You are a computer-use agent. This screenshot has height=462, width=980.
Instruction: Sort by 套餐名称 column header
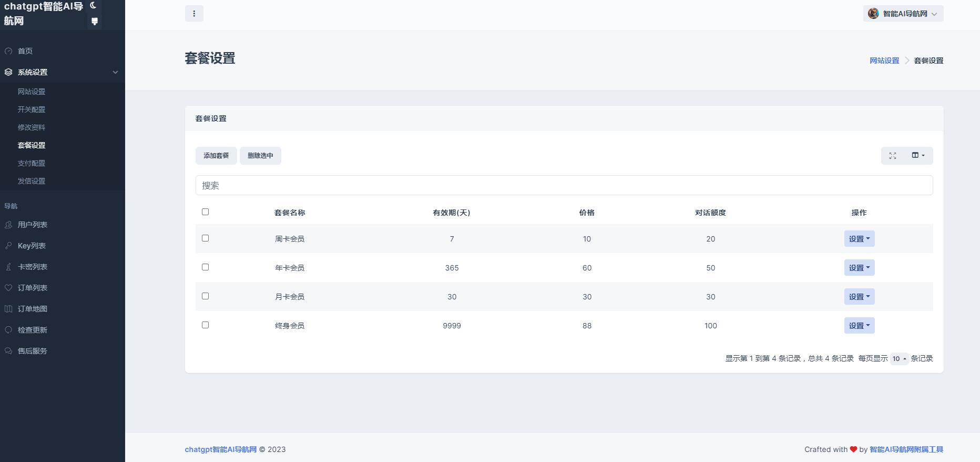coord(290,213)
